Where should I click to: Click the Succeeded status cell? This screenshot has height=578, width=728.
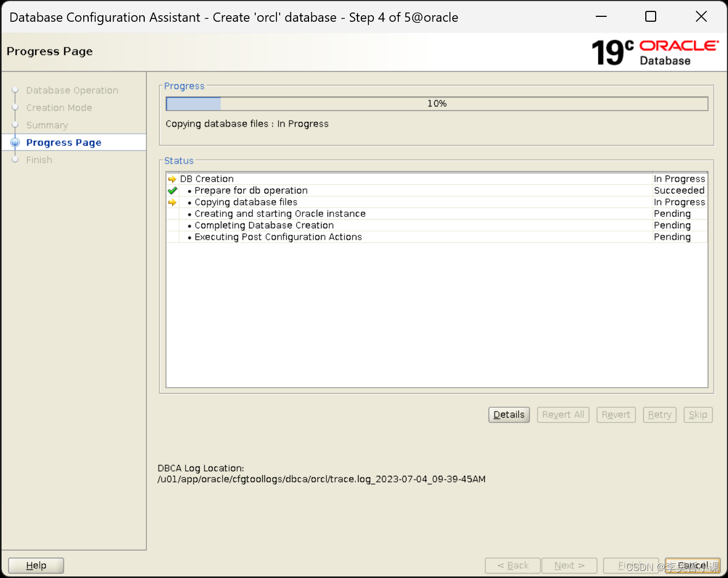coord(679,190)
